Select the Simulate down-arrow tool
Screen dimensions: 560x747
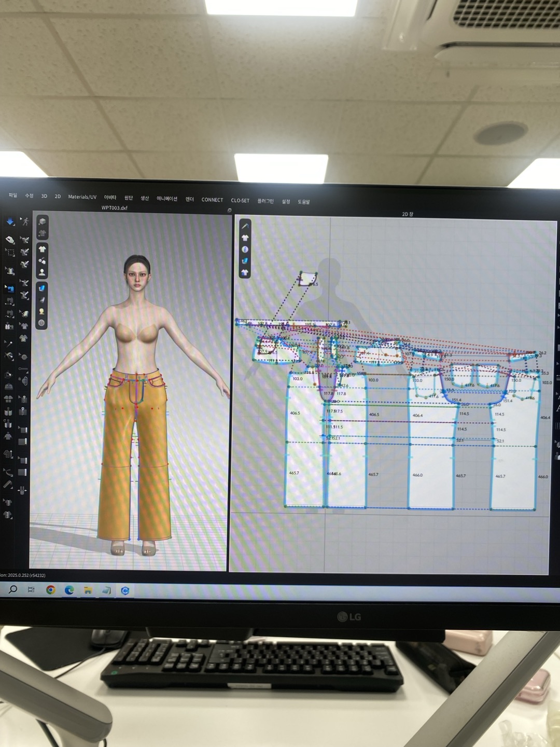[x=10, y=222]
